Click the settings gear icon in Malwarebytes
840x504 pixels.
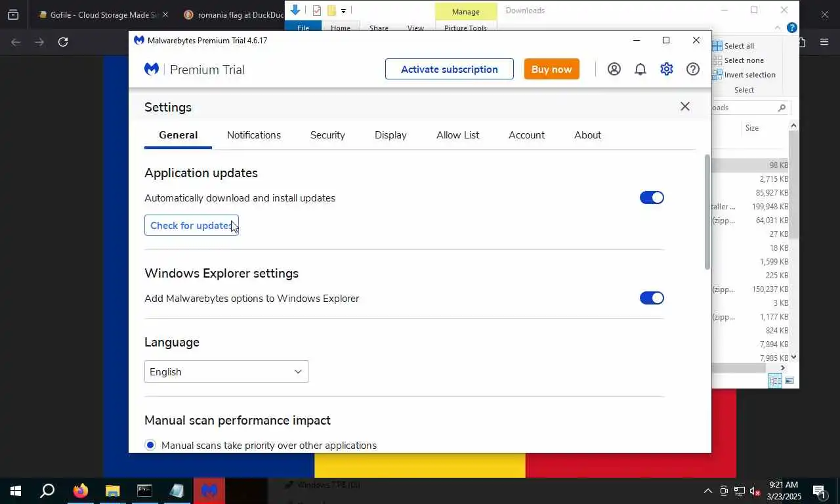[667, 69]
